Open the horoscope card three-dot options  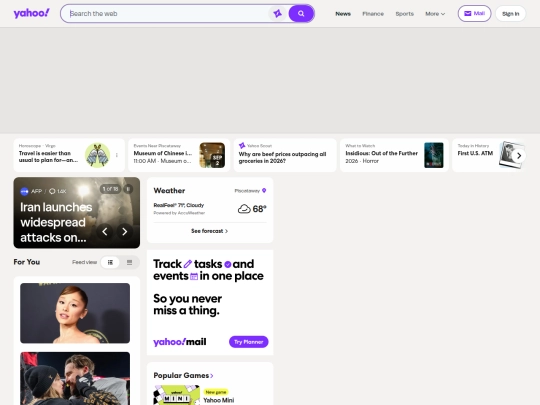pos(117,155)
